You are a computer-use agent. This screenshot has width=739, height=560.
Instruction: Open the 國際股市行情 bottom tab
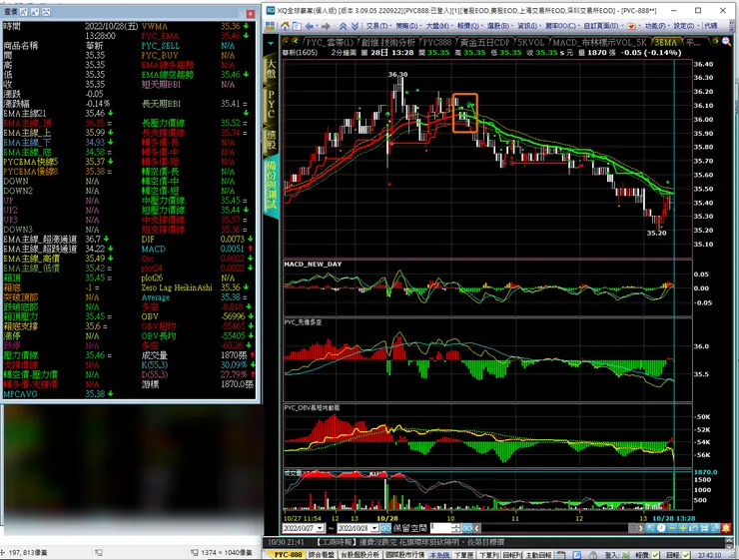pos(404,555)
